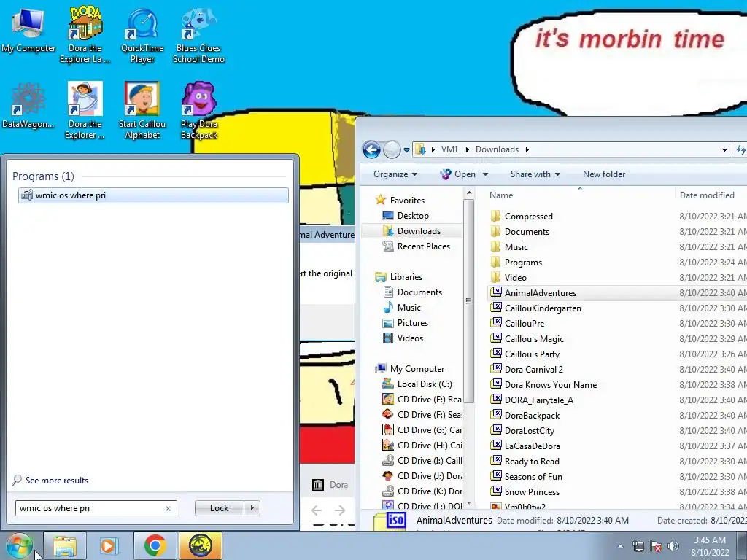Click the VM1 breadcrumb arrow
This screenshot has width=747, height=560.
point(467,149)
